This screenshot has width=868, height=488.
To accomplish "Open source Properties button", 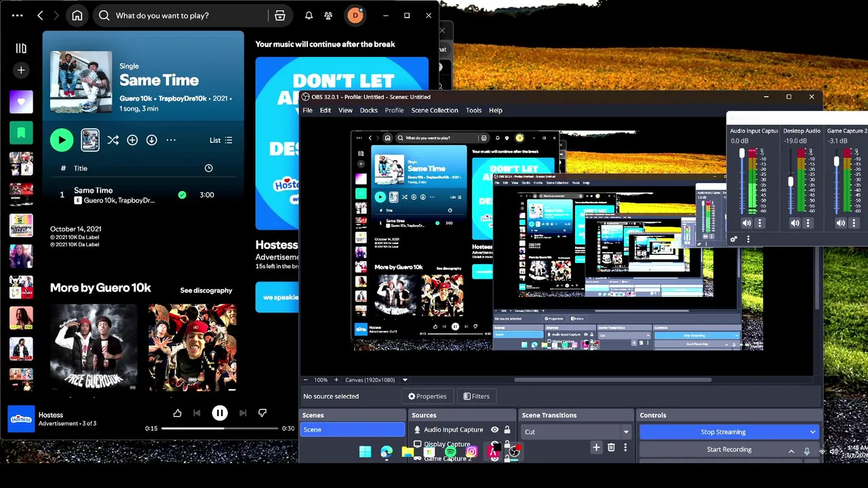I will click(427, 396).
